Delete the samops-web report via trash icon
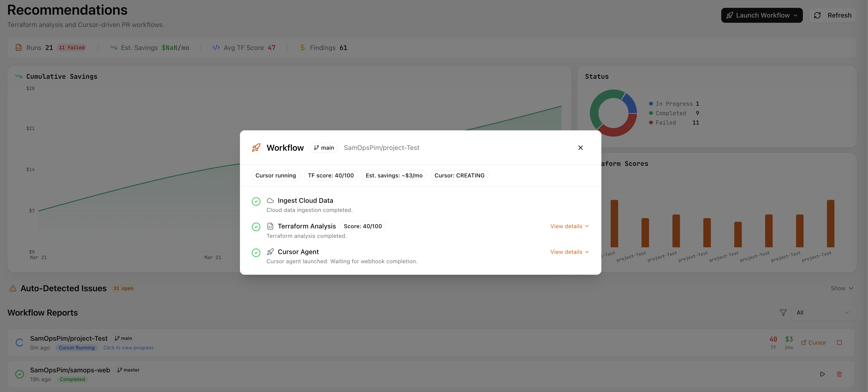Viewport: 868px width, 392px height. pyautogui.click(x=839, y=374)
